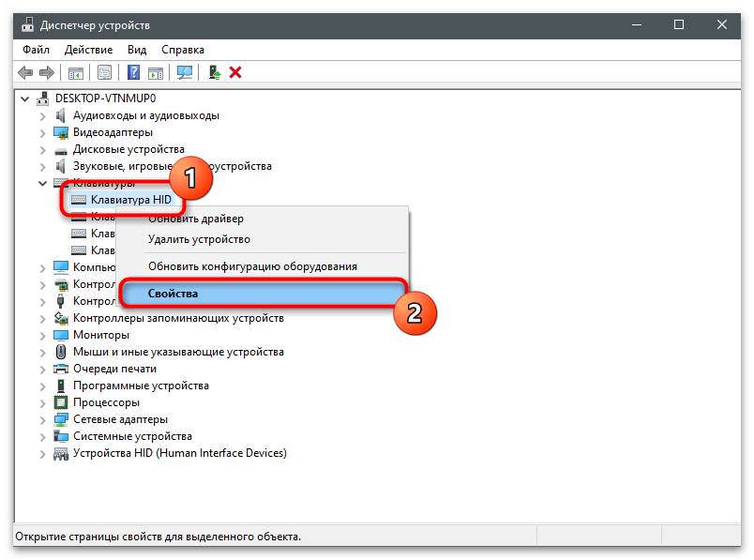The image size is (754, 560).
Task: Click the Системные устройства folder icon
Action: click(61, 436)
